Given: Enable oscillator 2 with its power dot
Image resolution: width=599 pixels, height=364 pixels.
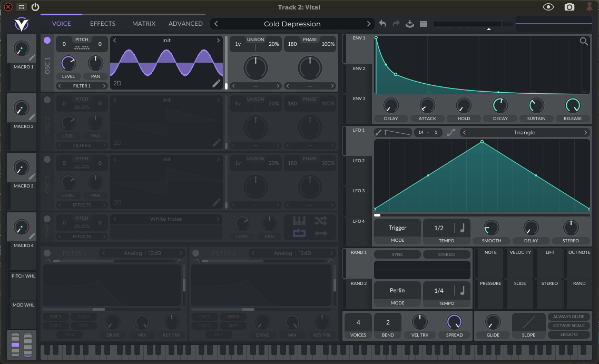Looking at the screenshot, I should 47,100.
